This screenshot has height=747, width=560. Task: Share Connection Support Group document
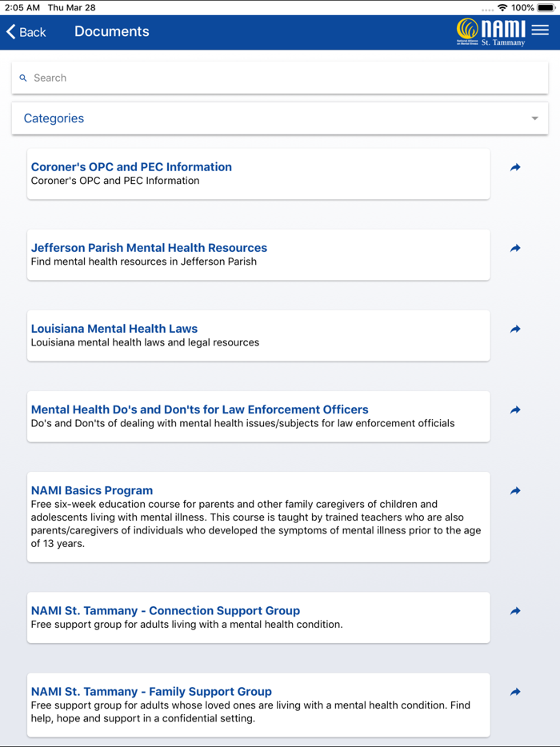[x=515, y=611]
